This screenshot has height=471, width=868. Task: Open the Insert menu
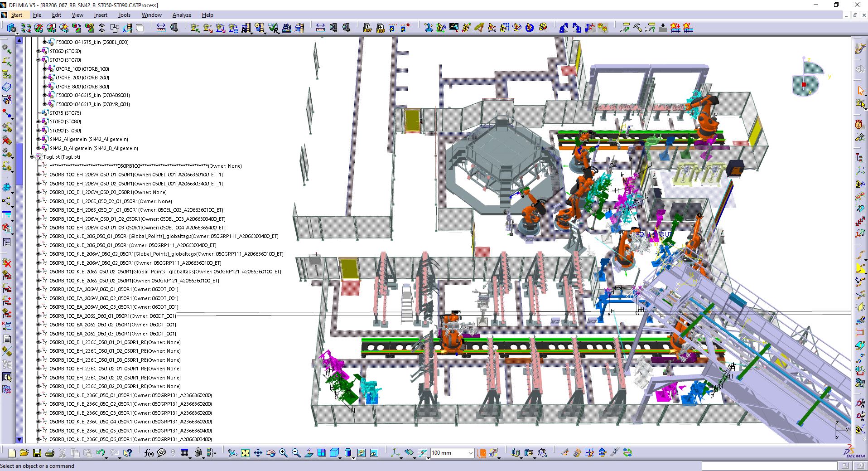tap(101, 15)
